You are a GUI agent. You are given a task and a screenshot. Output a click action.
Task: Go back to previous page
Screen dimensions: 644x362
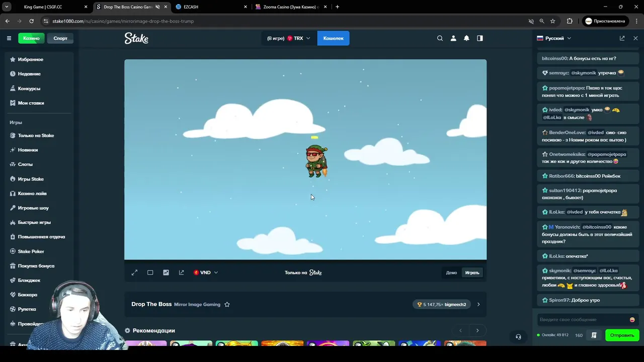pyautogui.click(x=7, y=21)
